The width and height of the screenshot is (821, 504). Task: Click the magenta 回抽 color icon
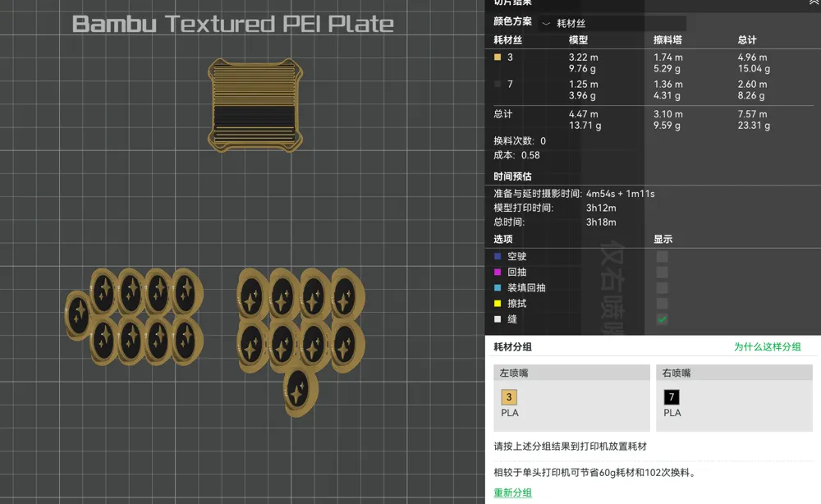click(x=498, y=273)
